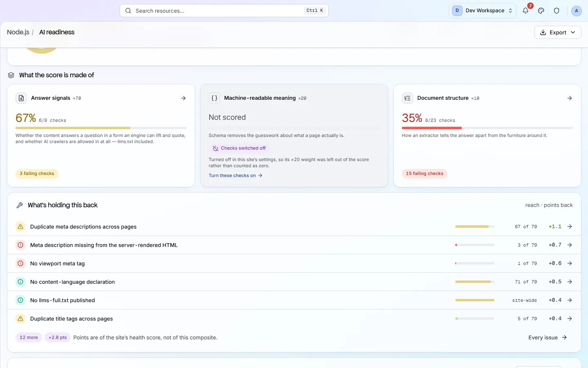Click error icon for No viewport meta tag

[20, 263]
